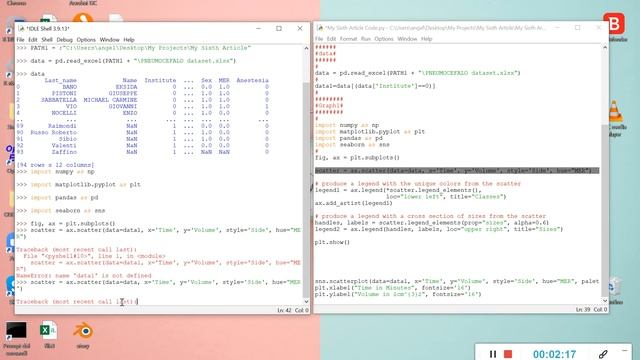Click 'Ln: 39 Col: 0' in editor status bar

tap(591, 309)
